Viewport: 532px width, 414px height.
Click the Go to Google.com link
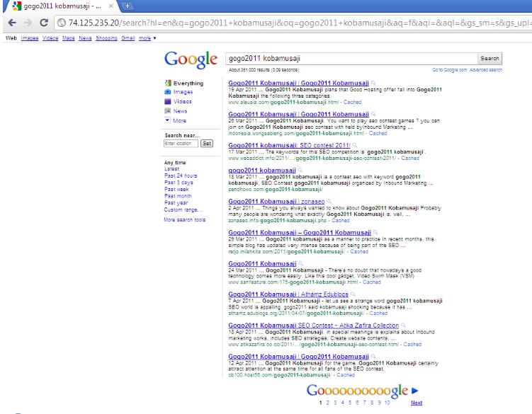pos(450,70)
